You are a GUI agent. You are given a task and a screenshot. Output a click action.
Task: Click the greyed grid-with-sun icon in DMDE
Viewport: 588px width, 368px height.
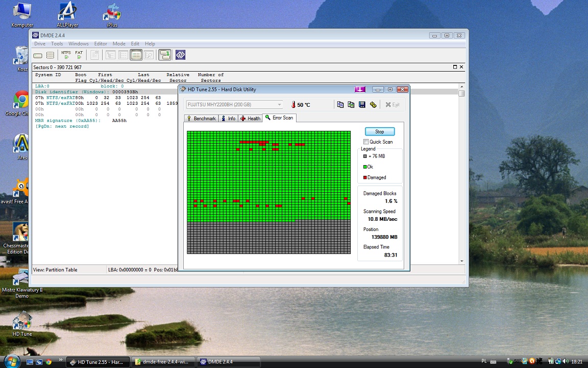click(x=95, y=55)
